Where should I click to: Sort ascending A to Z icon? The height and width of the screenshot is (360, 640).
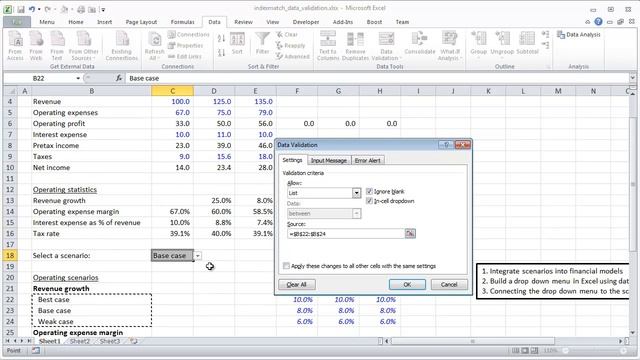221,38
